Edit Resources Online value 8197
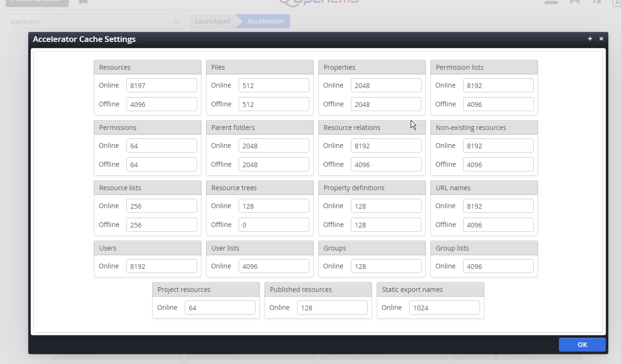The height and width of the screenshot is (364, 621). [162, 85]
